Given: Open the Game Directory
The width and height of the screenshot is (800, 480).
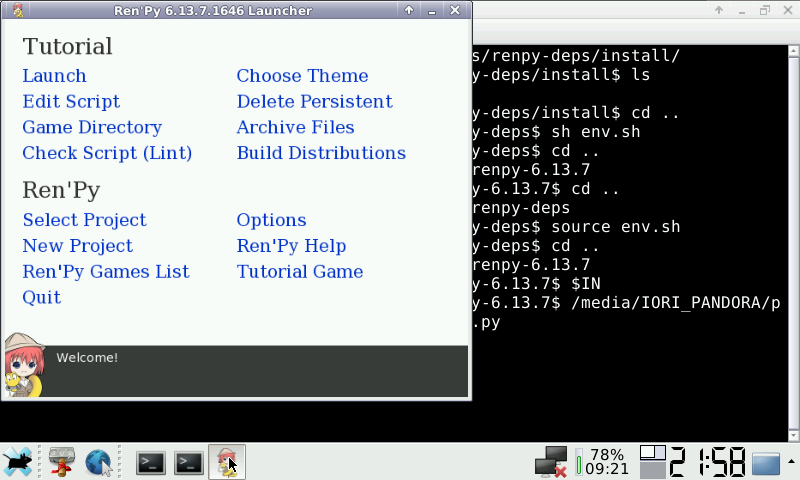Looking at the screenshot, I should 92,128.
